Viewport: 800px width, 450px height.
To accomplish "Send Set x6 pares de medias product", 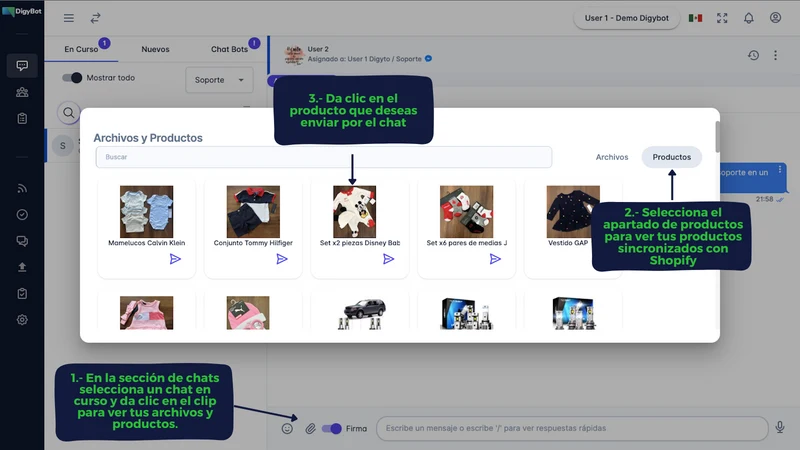I will click(x=495, y=259).
